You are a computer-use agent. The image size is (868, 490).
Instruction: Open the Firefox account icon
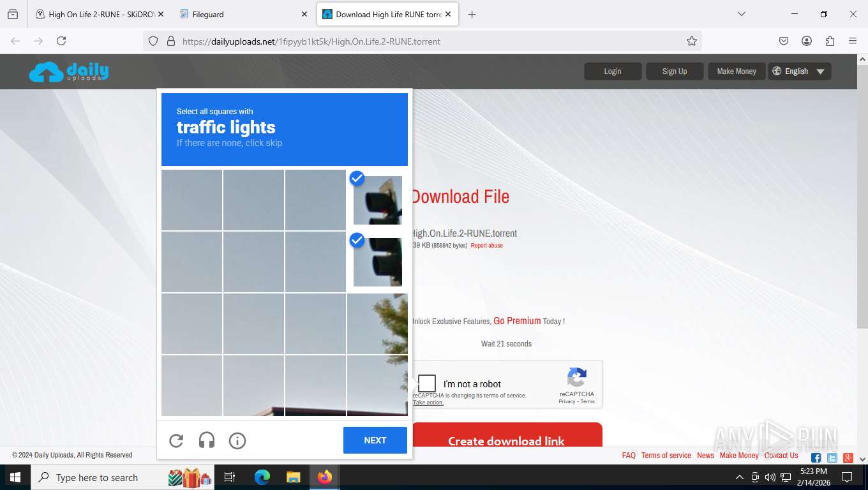(807, 41)
